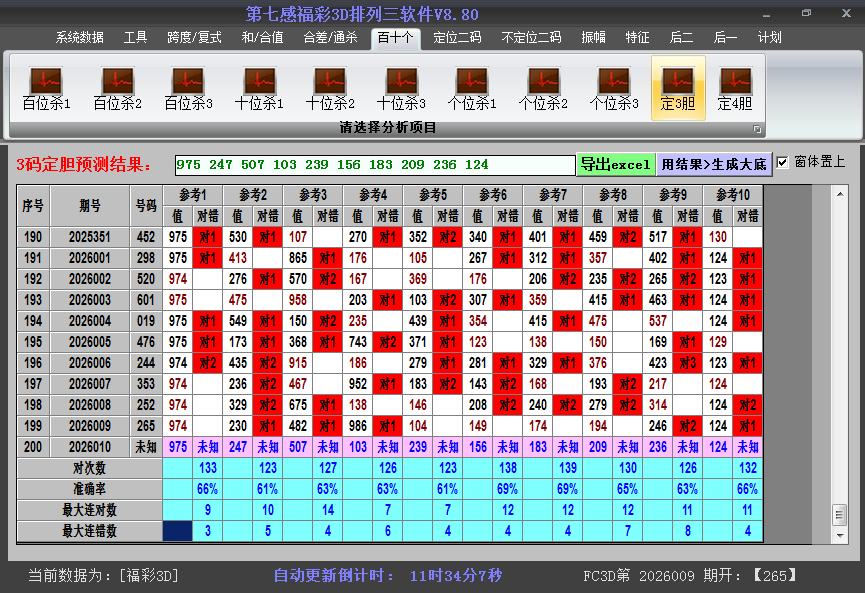Viewport: 865px width, 593px height.
Task: Choose the 个位杀1 ribbon icon
Action: click(472, 88)
